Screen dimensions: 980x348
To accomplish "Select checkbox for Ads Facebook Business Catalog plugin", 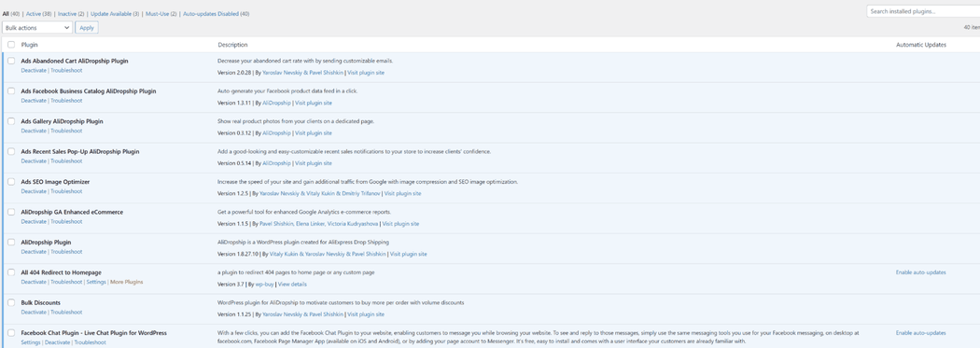I will 11,90.
